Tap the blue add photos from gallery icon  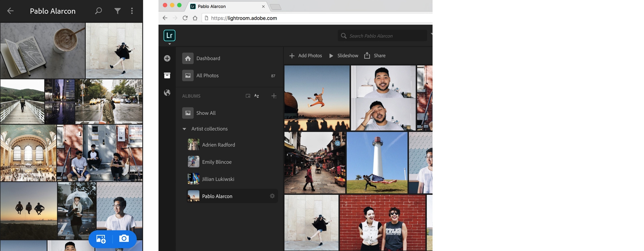(x=101, y=239)
